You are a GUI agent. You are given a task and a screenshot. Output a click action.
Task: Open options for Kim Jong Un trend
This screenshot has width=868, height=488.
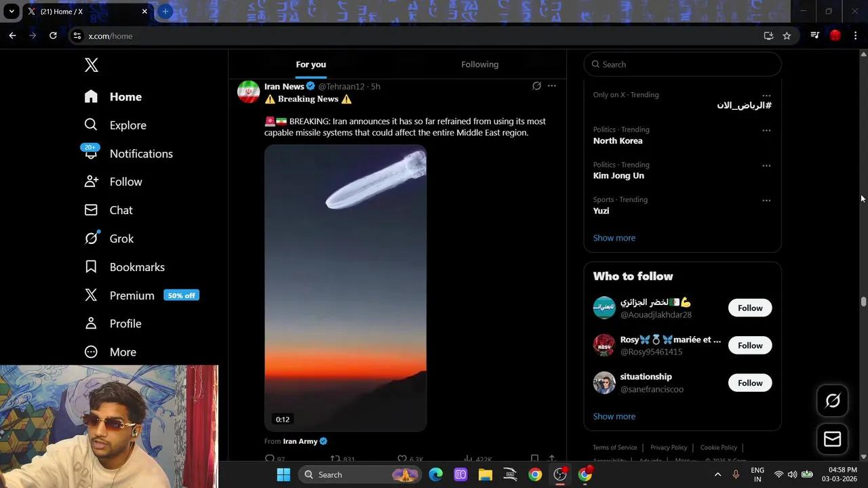pos(766,165)
